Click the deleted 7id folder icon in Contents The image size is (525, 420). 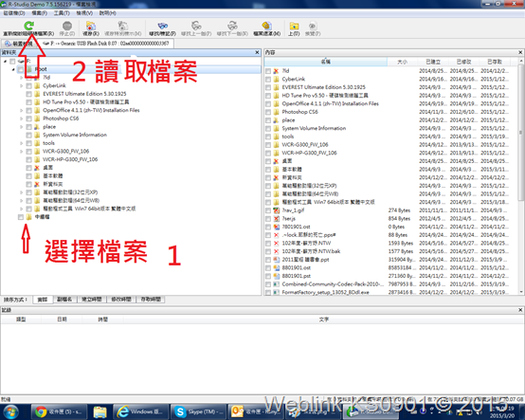click(276, 71)
